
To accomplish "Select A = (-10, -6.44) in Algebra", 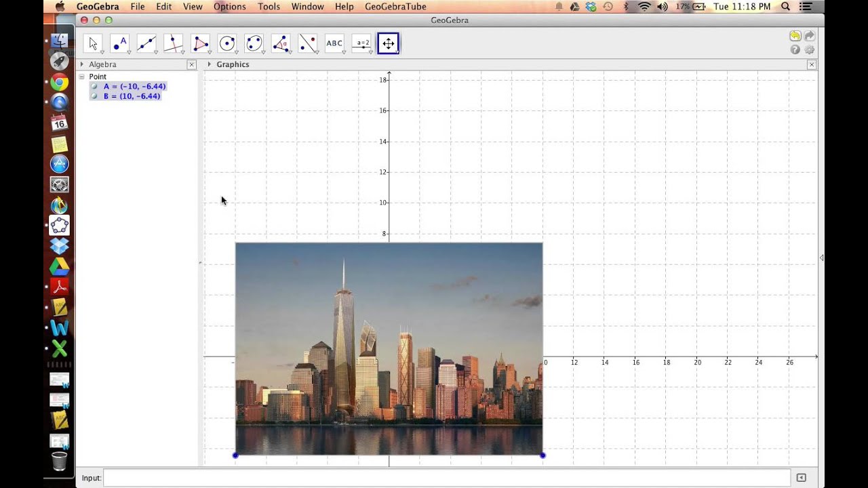I will point(134,87).
